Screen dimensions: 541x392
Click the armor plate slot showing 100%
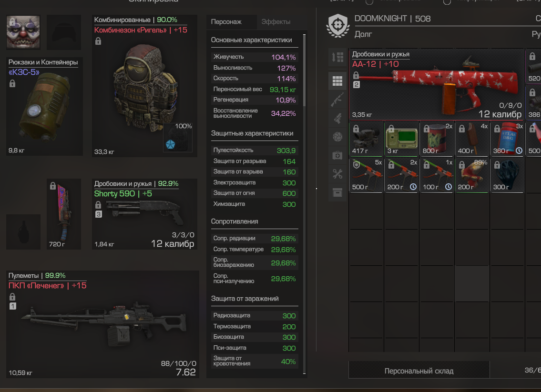(178, 137)
